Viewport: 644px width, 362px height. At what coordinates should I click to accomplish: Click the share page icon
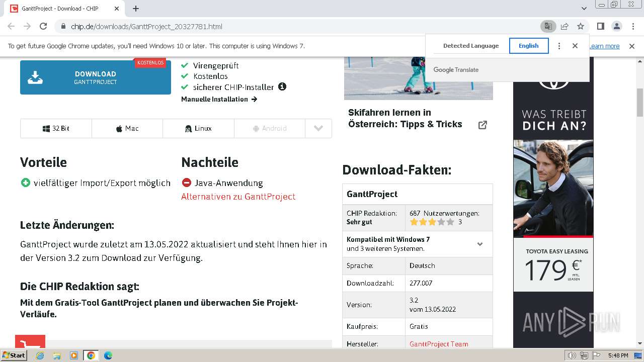pyautogui.click(x=565, y=26)
